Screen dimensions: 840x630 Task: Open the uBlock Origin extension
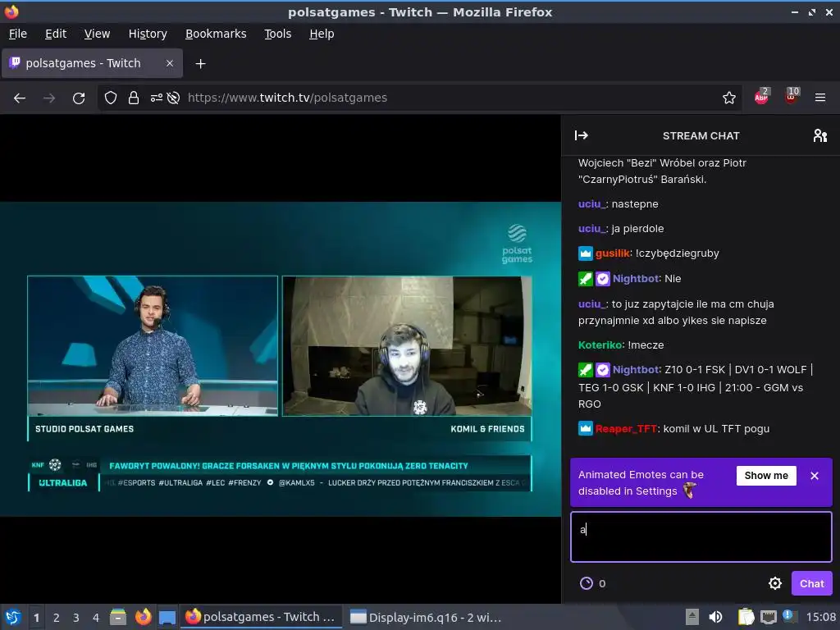pos(792,97)
